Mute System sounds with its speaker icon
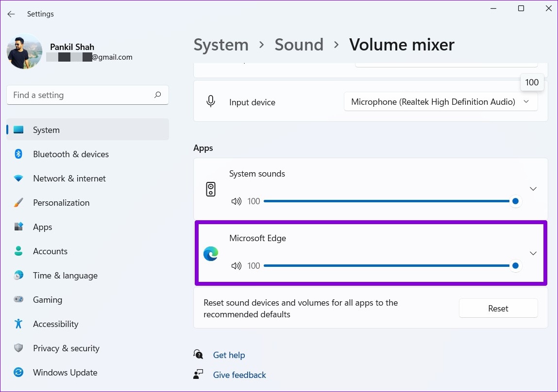This screenshot has height=392, width=558. (237, 201)
